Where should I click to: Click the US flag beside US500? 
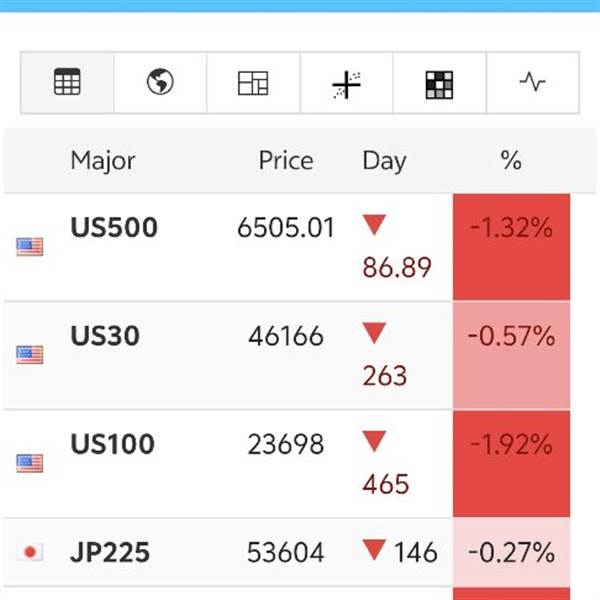[x=30, y=246]
